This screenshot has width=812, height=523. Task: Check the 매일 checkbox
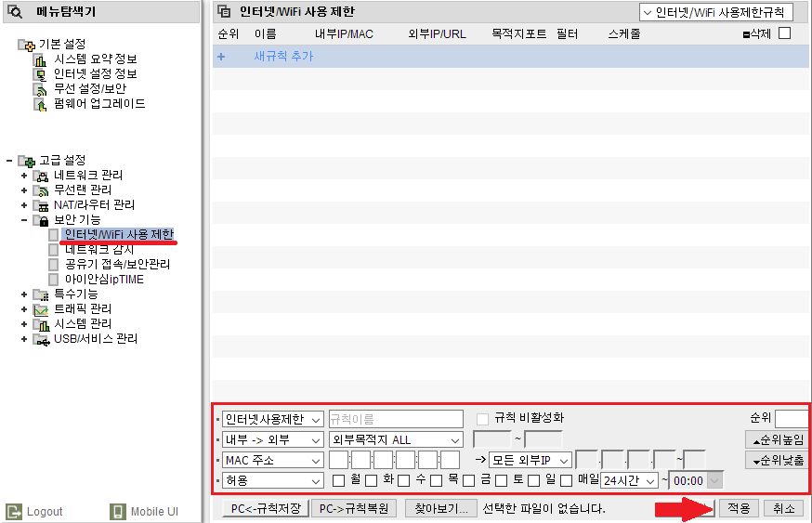[567, 480]
